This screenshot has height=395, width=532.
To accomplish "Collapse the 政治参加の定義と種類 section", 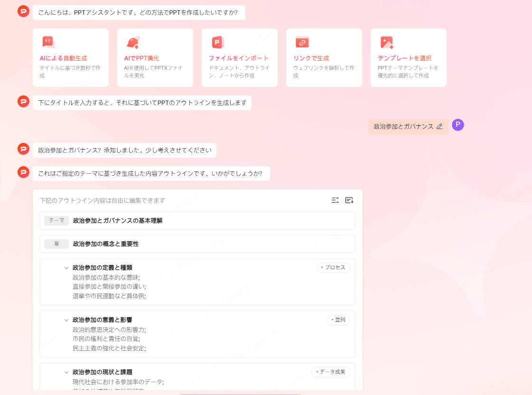I will click(x=66, y=268).
